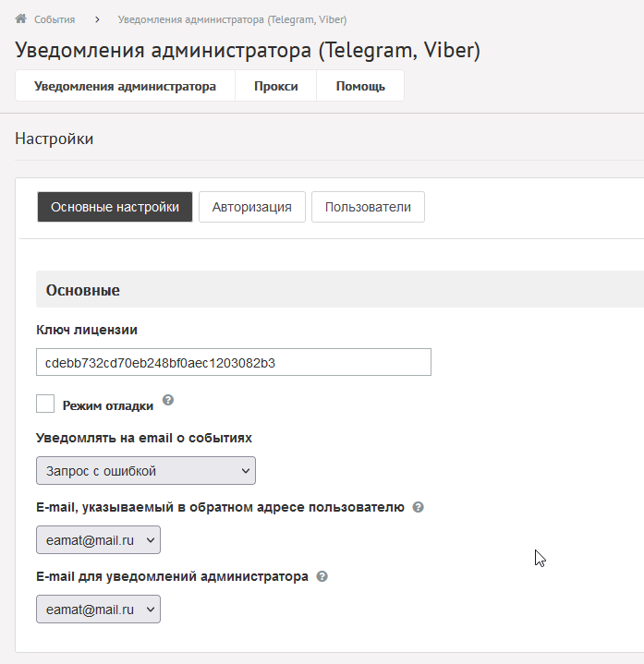Open the Запрос с ошибкой dropdown
The width and height of the screenshot is (644, 664).
coord(146,471)
